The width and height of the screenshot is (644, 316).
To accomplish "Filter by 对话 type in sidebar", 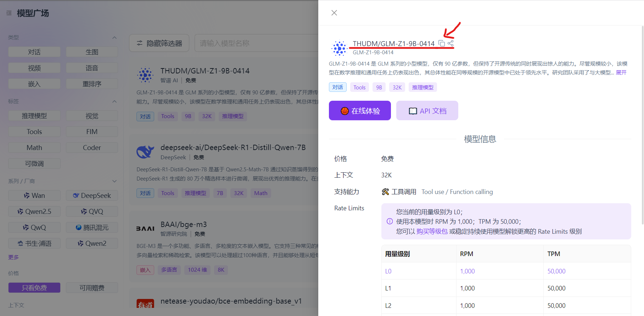I will [34, 52].
